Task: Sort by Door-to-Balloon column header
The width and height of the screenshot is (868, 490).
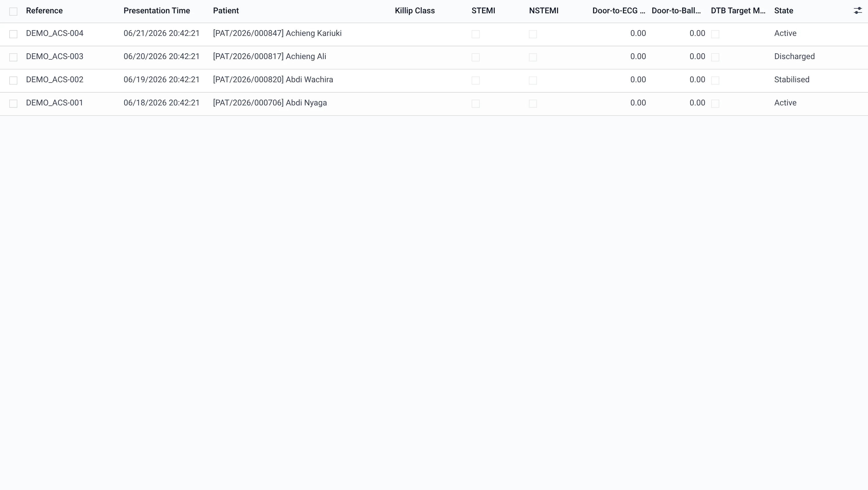Action: point(676,11)
